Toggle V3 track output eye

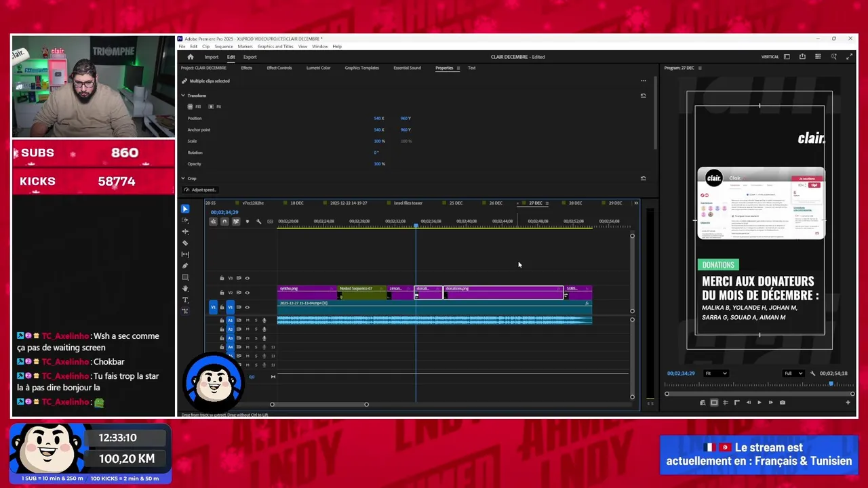click(247, 278)
